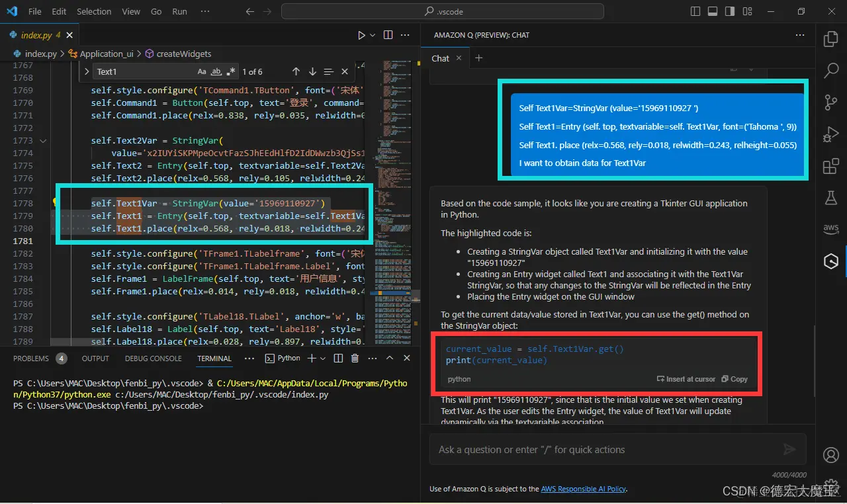847x504 pixels.
Task: Maximize the panel with the up chevron
Action: (x=389, y=358)
